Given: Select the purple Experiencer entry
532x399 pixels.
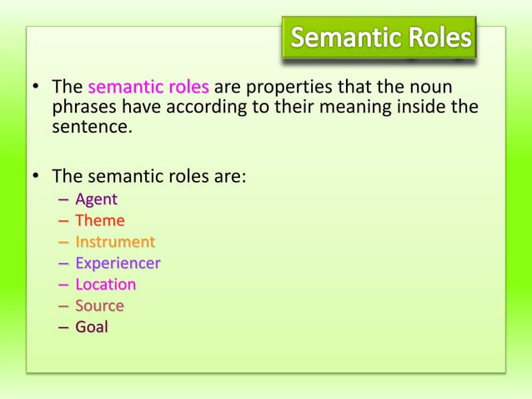Looking at the screenshot, I should [118, 264].
